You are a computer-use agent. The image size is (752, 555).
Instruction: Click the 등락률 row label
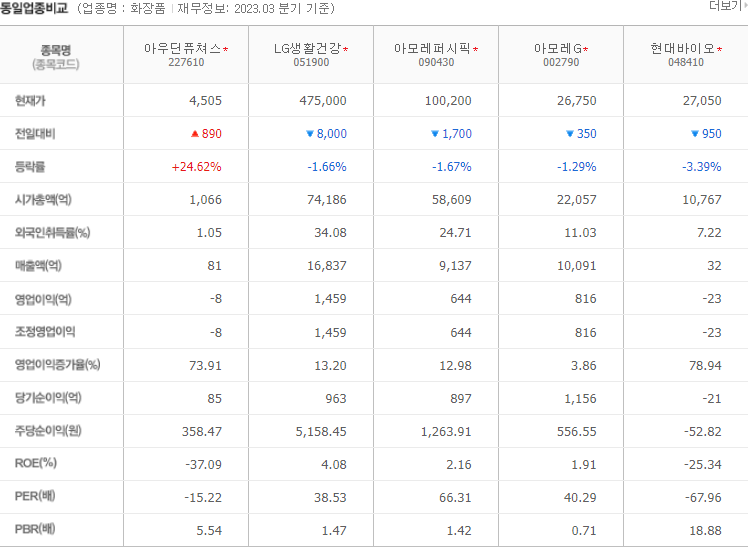[30, 167]
